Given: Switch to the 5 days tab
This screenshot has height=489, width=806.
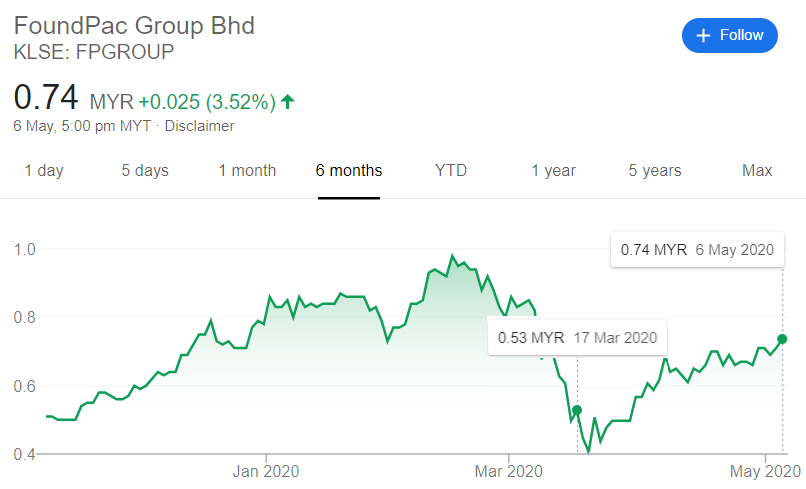Looking at the screenshot, I should click(145, 171).
